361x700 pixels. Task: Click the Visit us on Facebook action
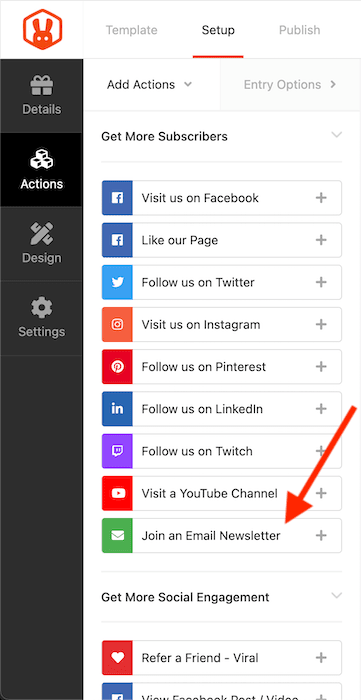pos(222,198)
